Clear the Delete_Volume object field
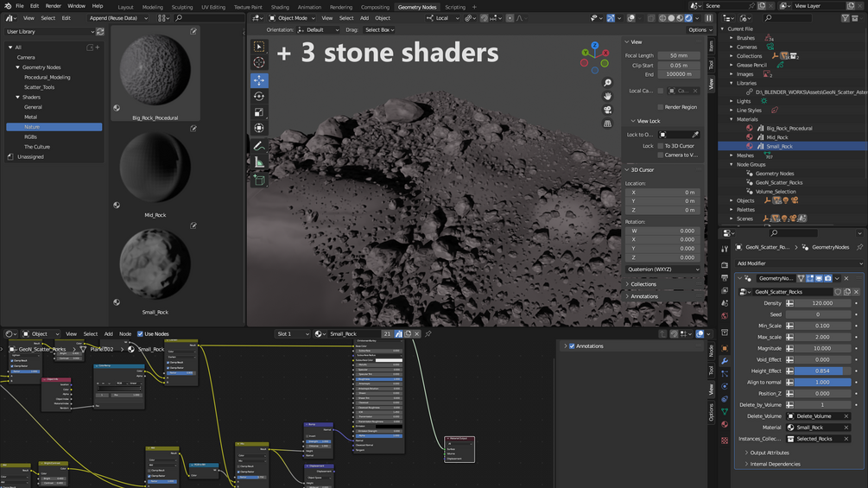The height and width of the screenshot is (488, 868). point(846,416)
